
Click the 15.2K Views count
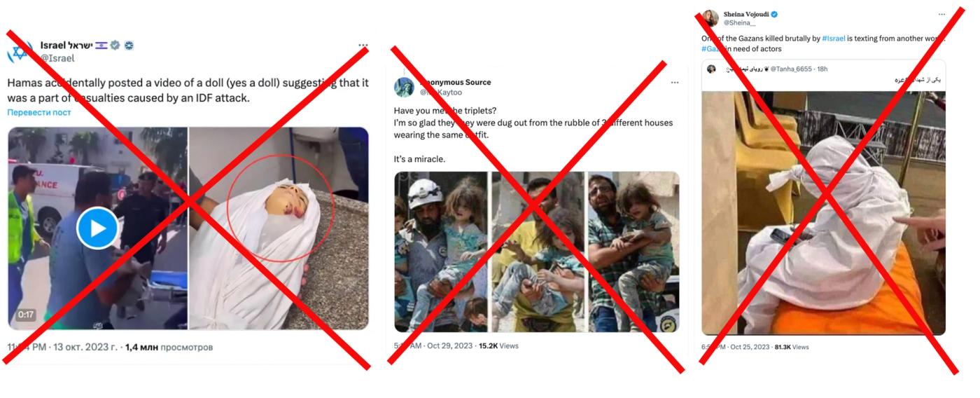[498, 346]
